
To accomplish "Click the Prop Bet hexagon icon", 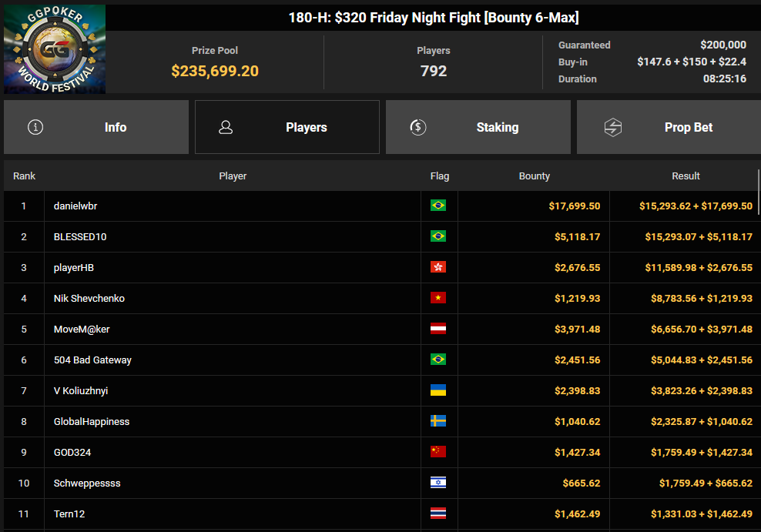I will (613, 127).
